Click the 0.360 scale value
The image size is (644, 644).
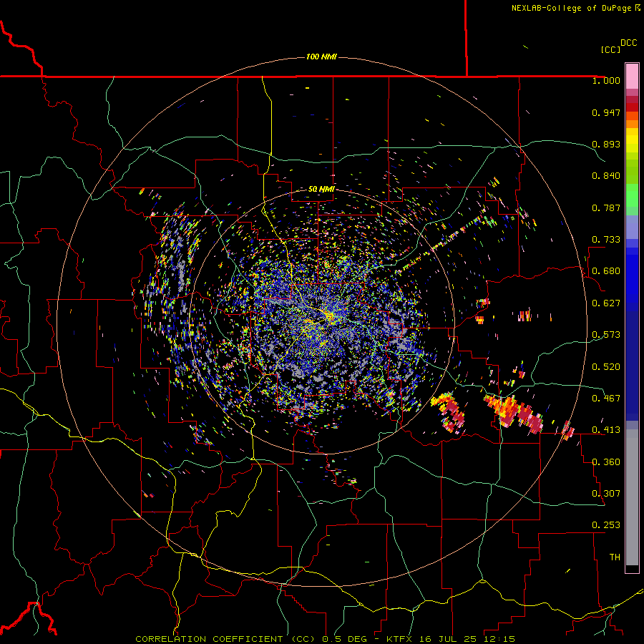[606, 462]
